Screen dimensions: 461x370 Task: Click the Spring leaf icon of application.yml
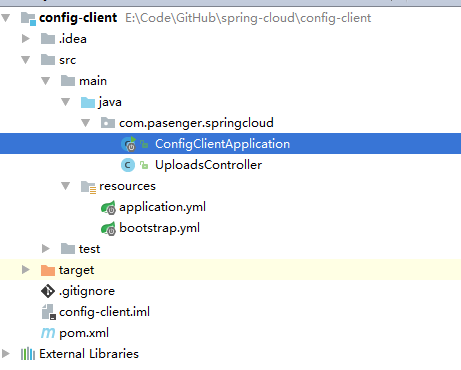[x=108, y=207]
